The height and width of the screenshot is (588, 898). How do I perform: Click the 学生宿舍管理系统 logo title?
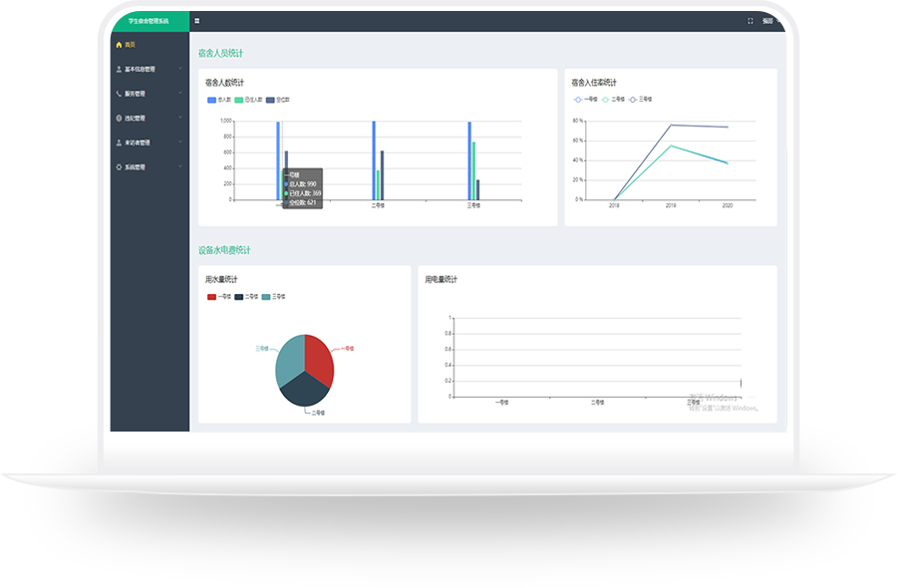[149, 21]
